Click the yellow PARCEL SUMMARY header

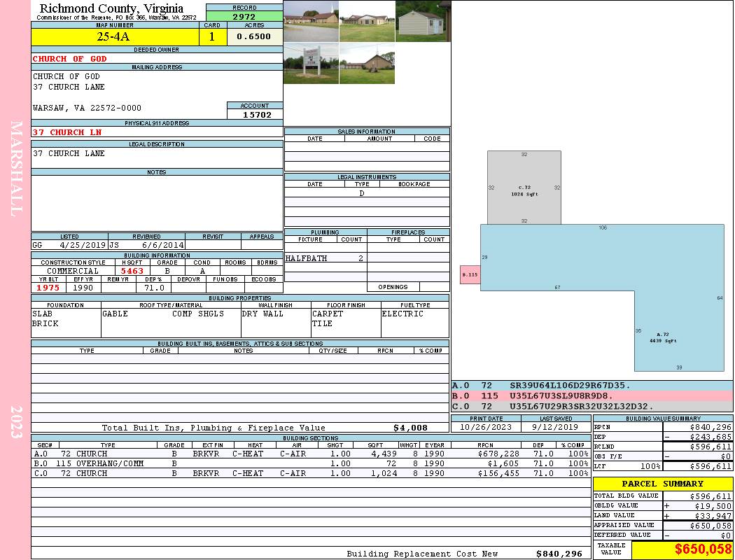[662, 484]
